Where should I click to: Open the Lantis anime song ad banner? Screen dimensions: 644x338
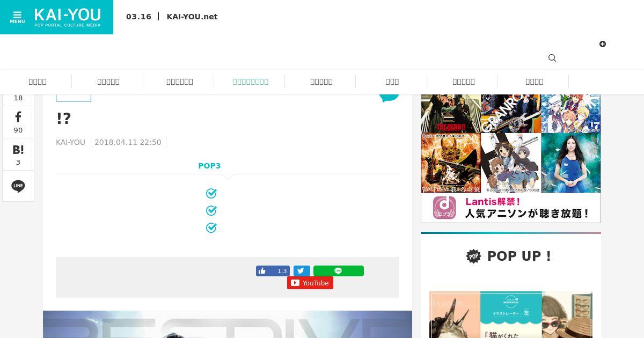tap(511, 158)
